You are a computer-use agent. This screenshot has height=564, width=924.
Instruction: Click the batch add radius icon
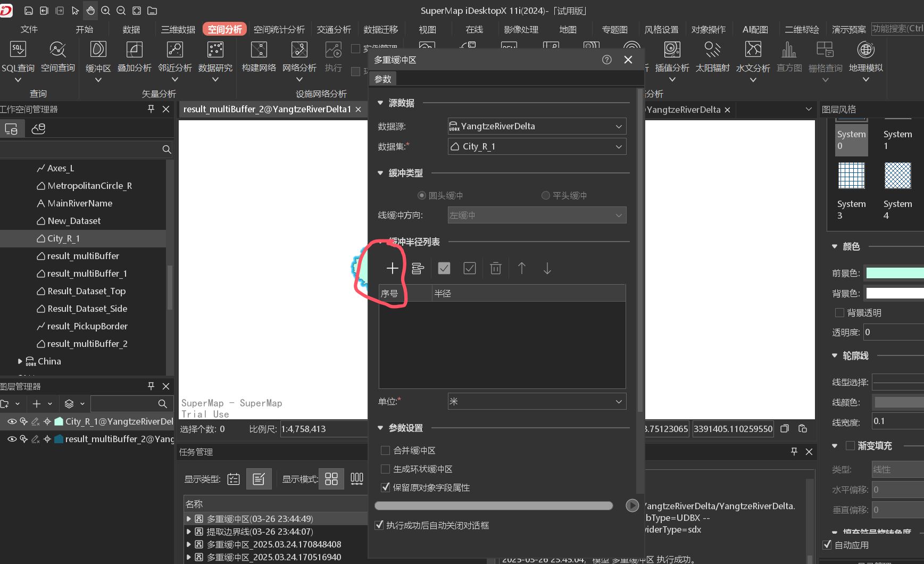(418, 268)
